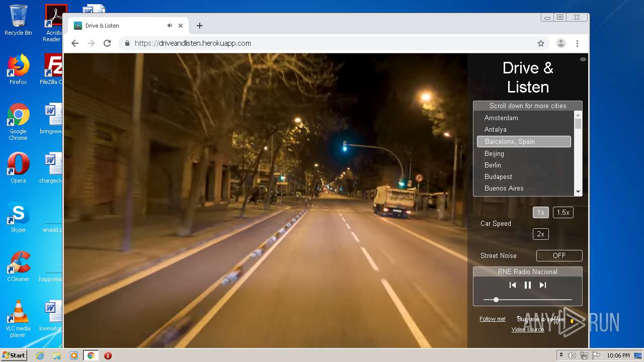Mute the tab using the speaker icon

(170, 26)
